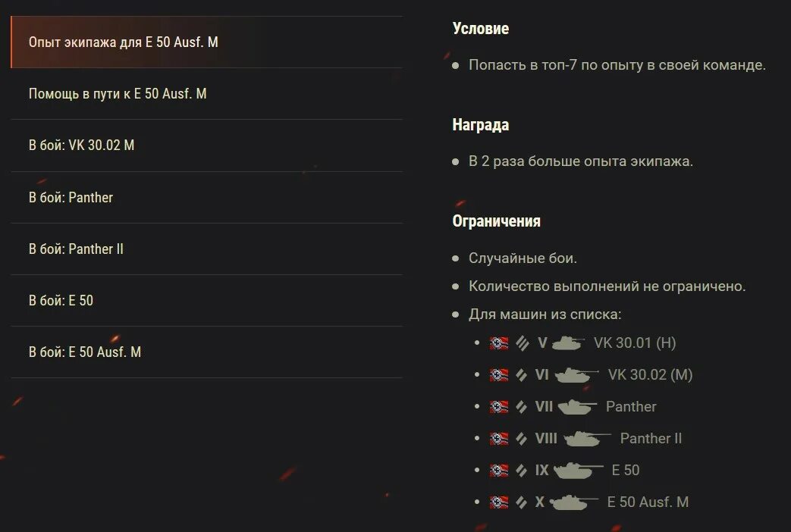Click the Panther II tank silhouette icon
The width and height of the screenshot is (791, 532).
(587, 439)
